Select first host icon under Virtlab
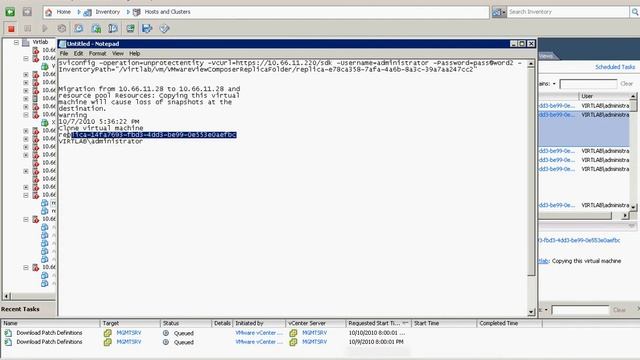This screenshot has height=360, width=640. pyautogui.click(x=36, y=50)
